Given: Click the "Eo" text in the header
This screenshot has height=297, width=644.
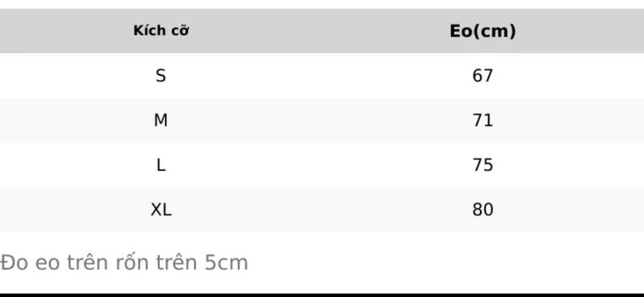Looking at the screenshot, I should (x=461, y=31).
